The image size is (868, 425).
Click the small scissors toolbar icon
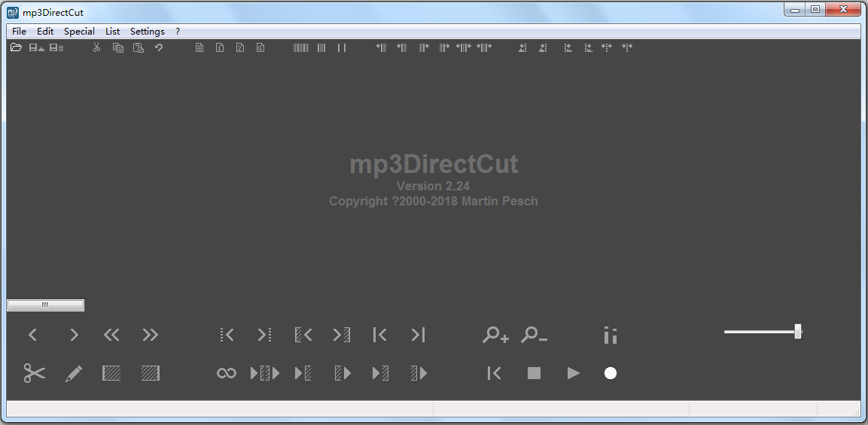pos(96,47)
